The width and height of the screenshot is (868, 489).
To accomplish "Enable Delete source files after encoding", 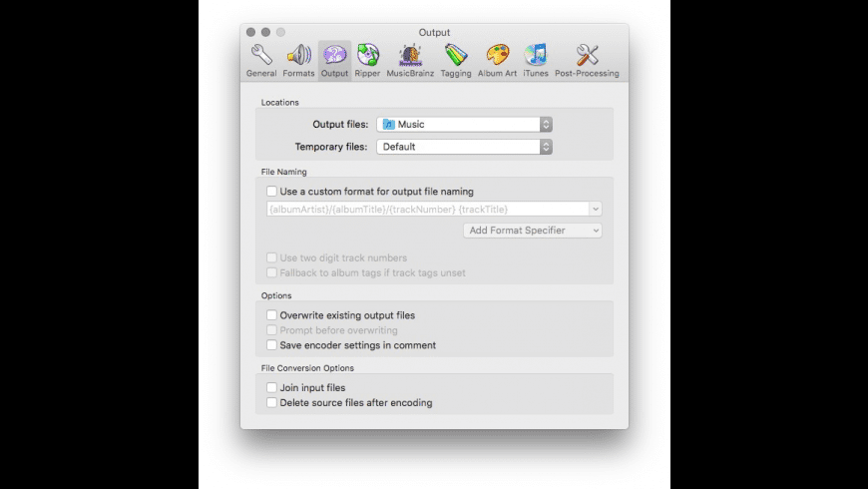I will (x=271, y=402).
